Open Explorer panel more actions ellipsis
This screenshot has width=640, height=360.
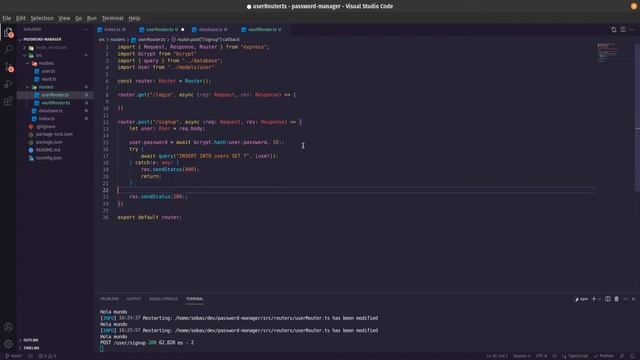pos(85,29)
